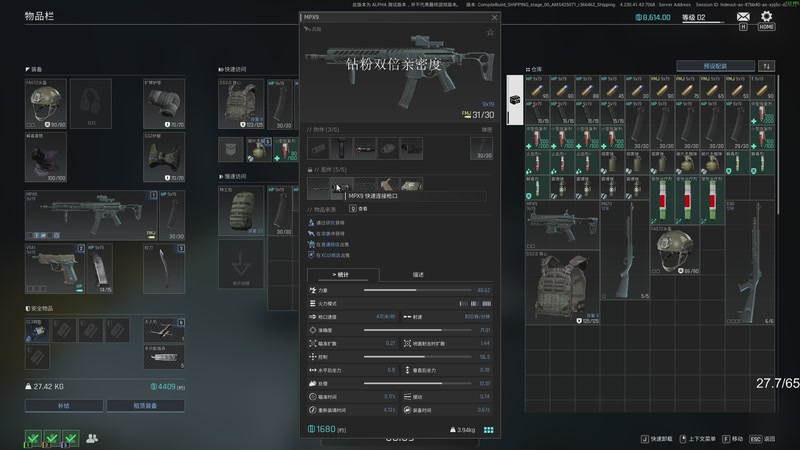Screen dimensions: 800x450
Task: Select the equipped MPX9 primary weapon slot
Action: (91, 215)
